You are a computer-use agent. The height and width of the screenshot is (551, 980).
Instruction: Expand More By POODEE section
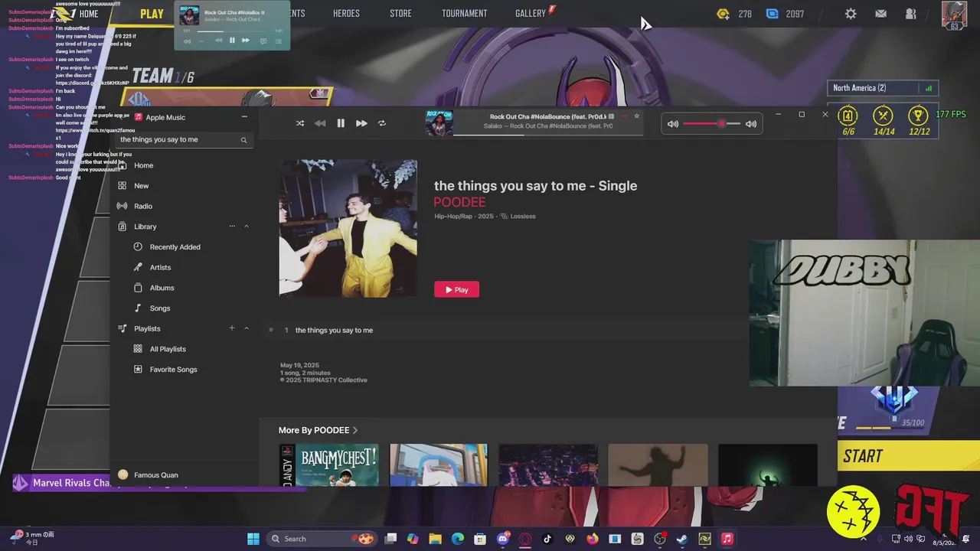318,430
